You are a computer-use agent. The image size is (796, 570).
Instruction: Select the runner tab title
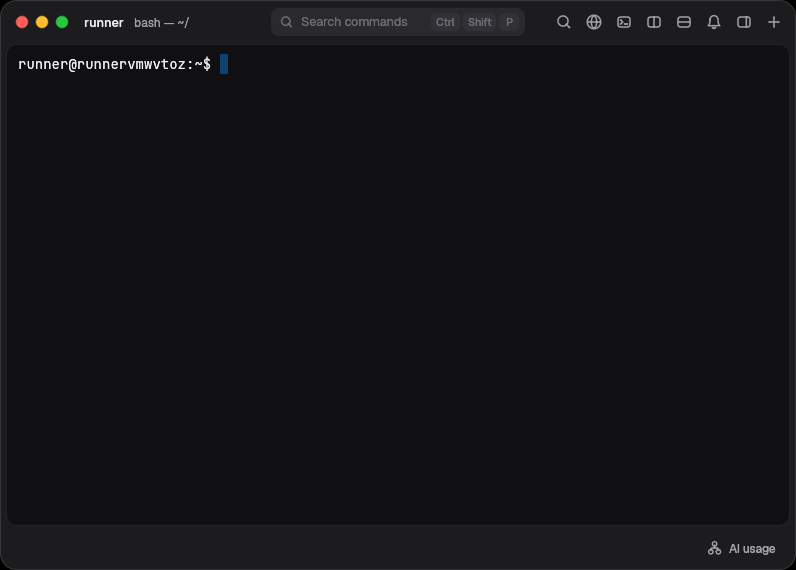[104, 23]
